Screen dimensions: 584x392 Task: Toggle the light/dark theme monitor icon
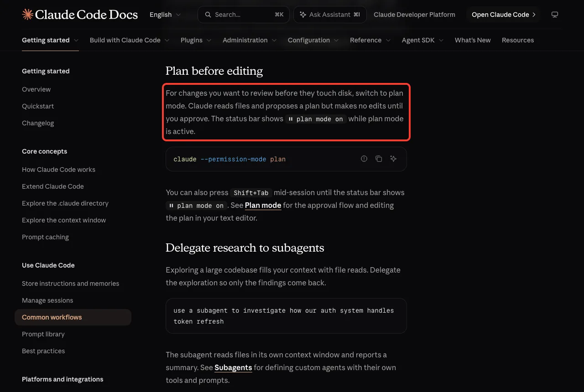(555, 15)
